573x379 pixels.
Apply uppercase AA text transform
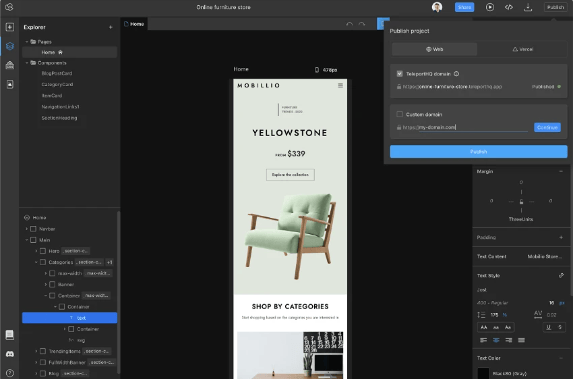484,327
